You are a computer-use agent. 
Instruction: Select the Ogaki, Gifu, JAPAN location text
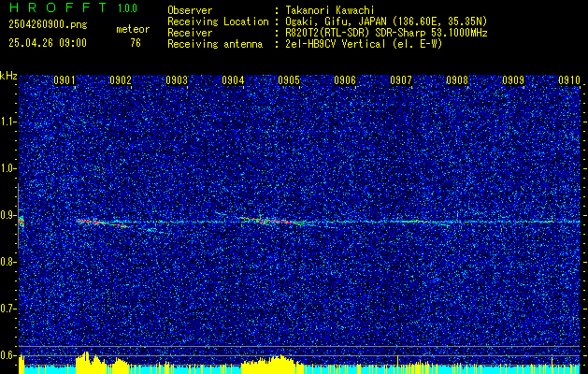click(x=386, y=22)
